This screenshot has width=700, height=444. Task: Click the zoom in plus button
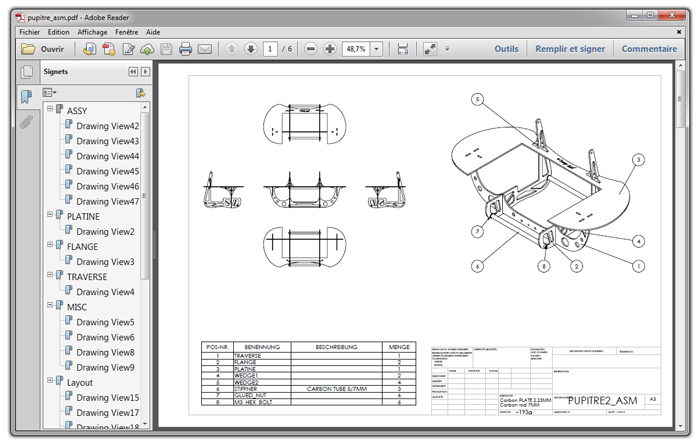tap(330, 49)
